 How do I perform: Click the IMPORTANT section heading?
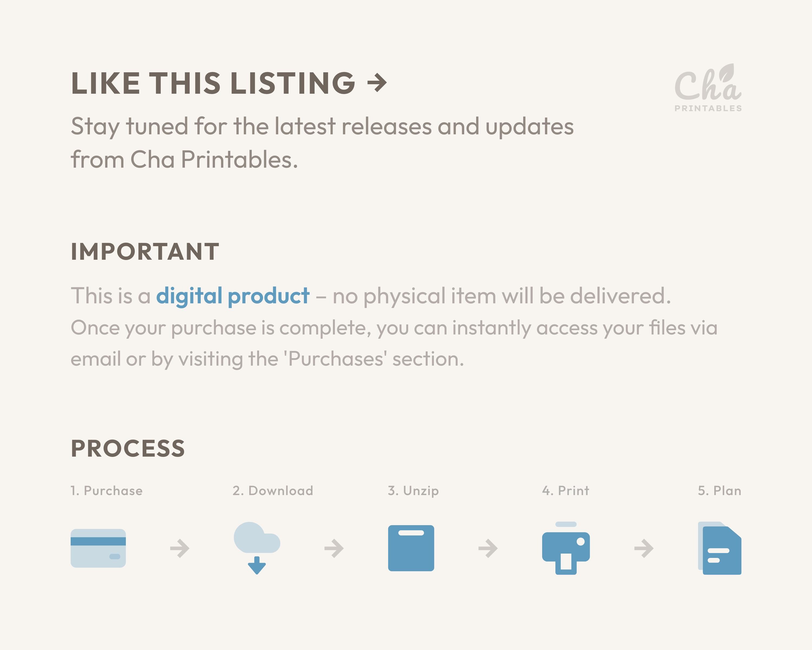[x=145, y=251]
